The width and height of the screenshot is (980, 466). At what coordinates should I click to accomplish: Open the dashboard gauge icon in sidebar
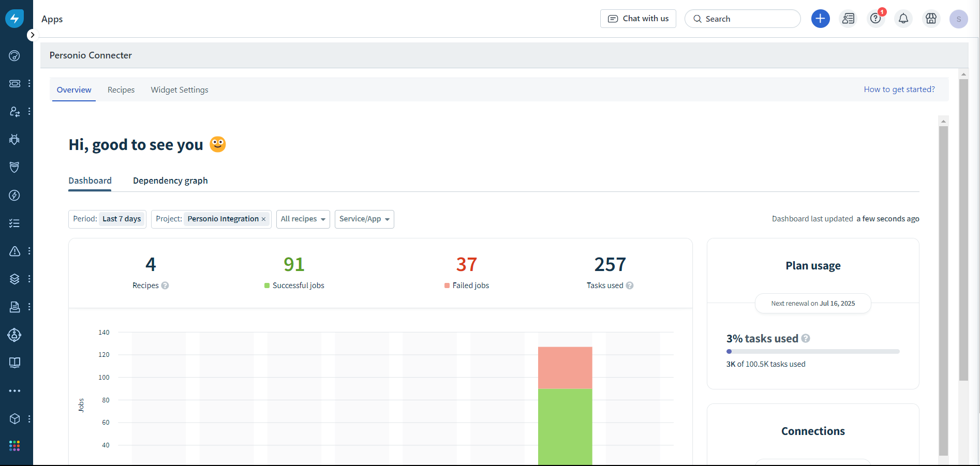(x=14, y=56)
